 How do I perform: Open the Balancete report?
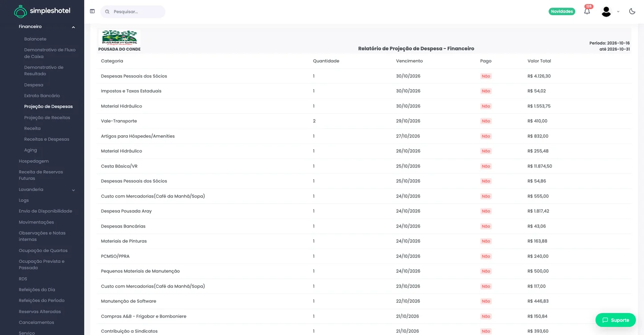[35, 39]
